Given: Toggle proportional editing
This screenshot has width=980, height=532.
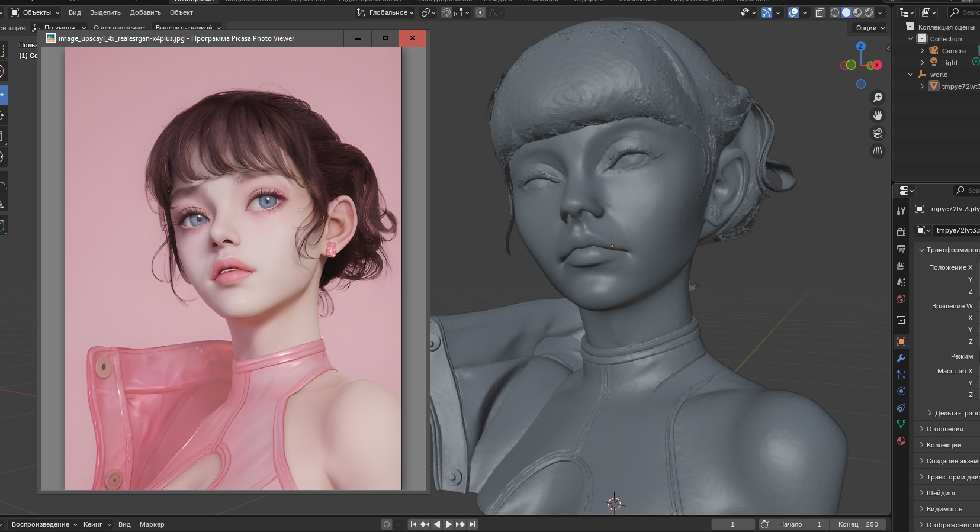Looking at the screenshot, I should point(480,12).
